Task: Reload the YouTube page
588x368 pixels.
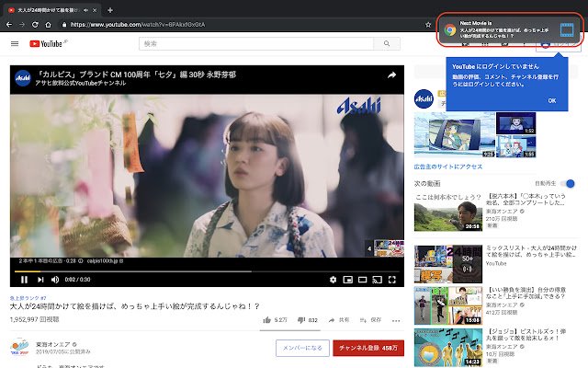Action: 35,25
